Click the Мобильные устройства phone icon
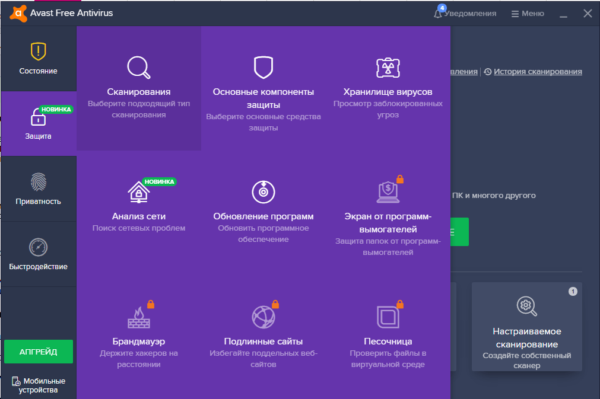The height and width of the screenshot is (399, 600). 16,381
